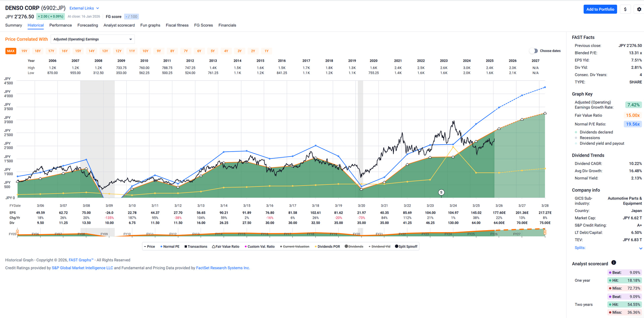Open the Adjusted (Operating) Earnings dropdown

pyautogui.click(x=93, y=39)
